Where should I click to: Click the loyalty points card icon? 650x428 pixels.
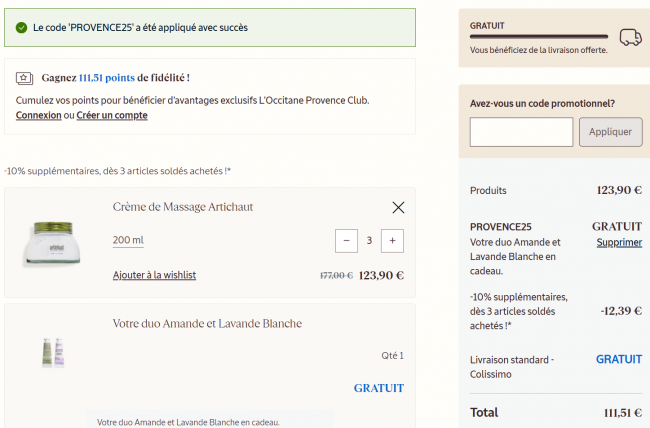24,78
